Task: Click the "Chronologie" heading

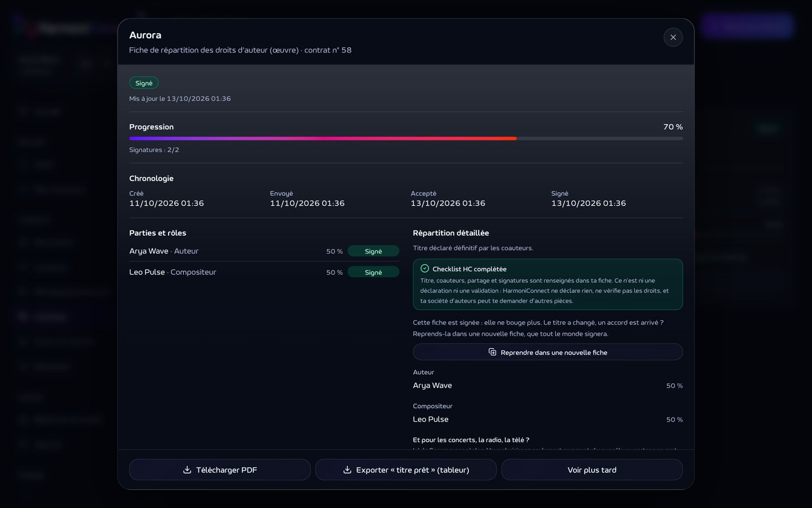Action: pyautogui.click(x=151, y=178)
